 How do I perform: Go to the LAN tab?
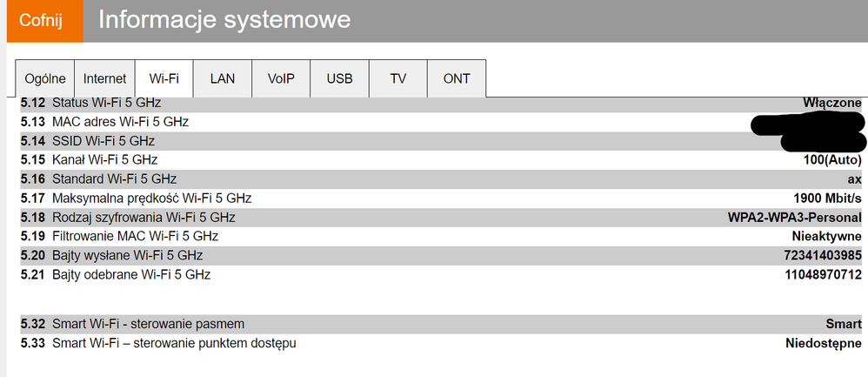coord(223,78)
